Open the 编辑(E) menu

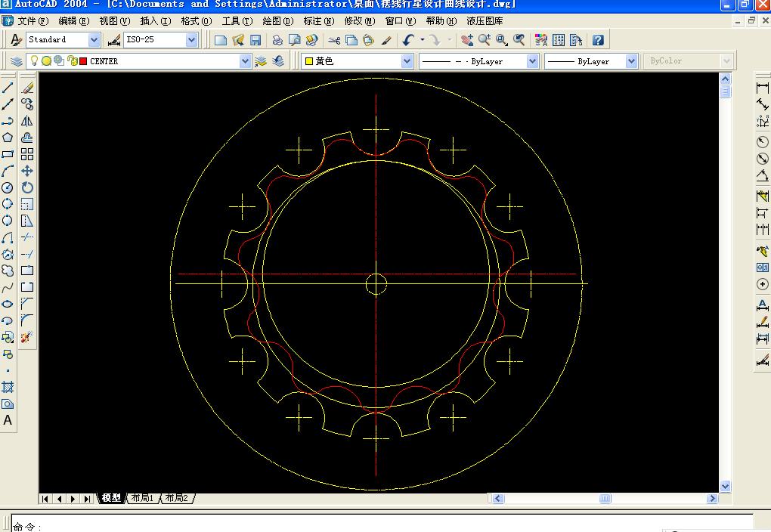[x=74, y=21]
